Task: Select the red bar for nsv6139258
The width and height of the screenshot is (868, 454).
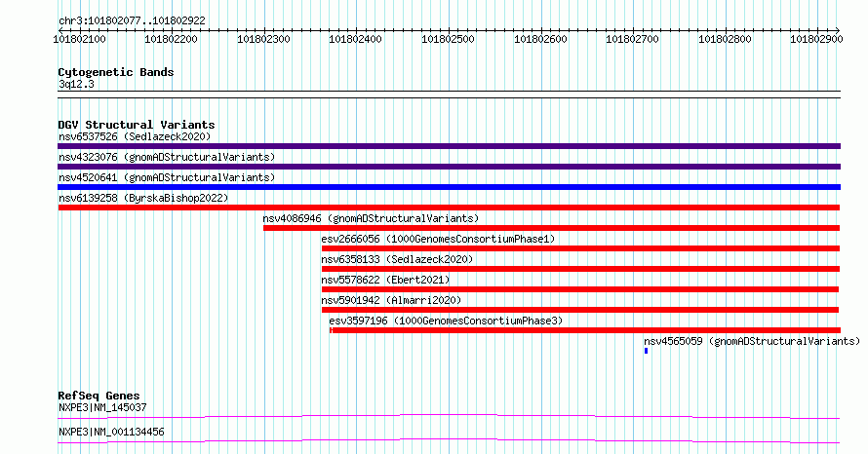Action: [449, 208]
